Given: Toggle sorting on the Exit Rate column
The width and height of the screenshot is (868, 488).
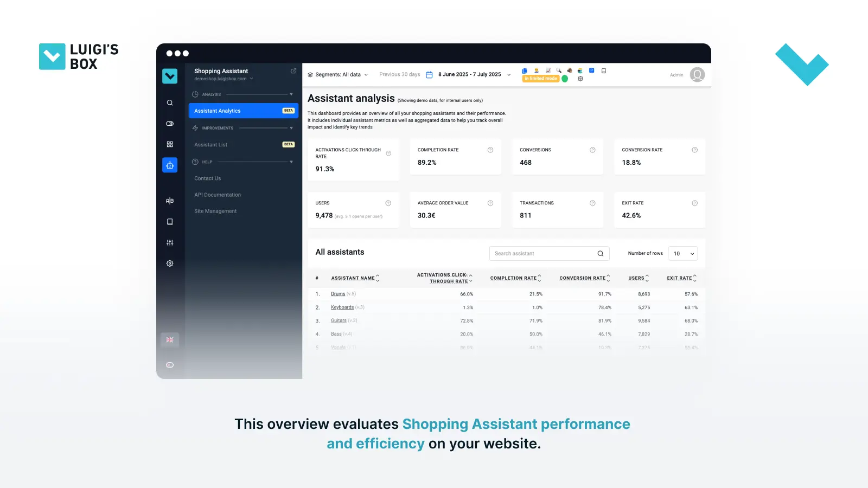Looking at the screenshot, I should pyautogui.click(x=681, y=278).
